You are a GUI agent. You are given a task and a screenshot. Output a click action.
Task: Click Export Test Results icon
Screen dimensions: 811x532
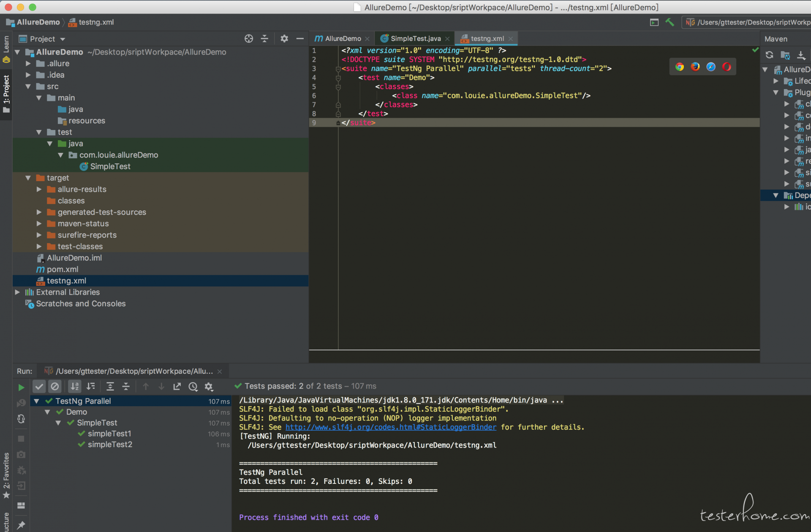177,386
